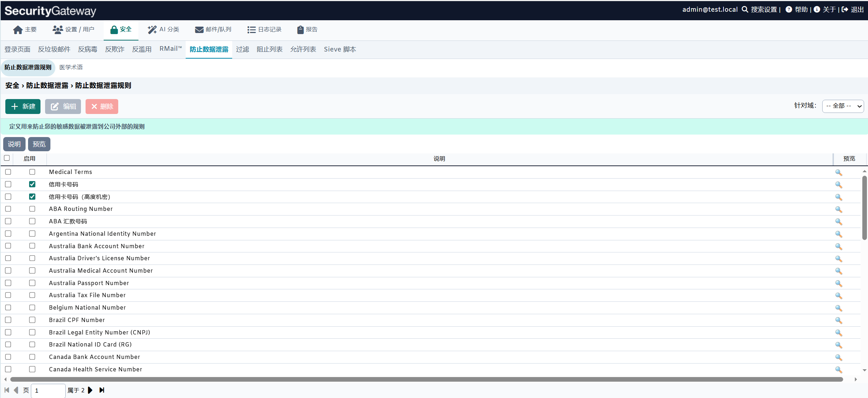Go to first page in pager

(x=7, y=390)
